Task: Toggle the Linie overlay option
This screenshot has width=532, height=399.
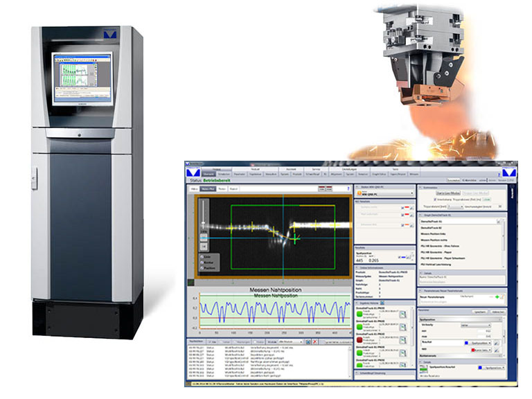Action: point(202,257)
